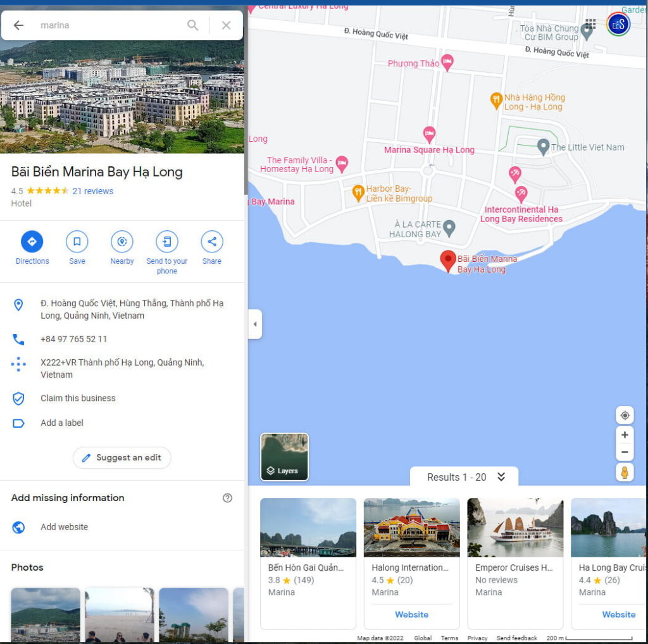Open the first beach photo thumbnail

tap(46, 615)
